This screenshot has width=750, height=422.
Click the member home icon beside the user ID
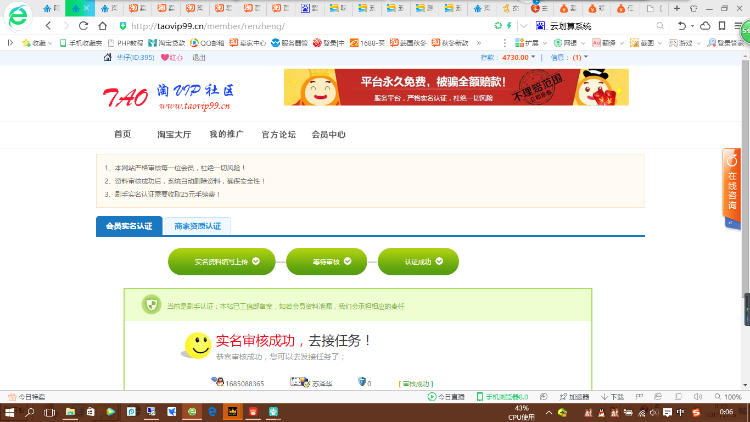108,57
